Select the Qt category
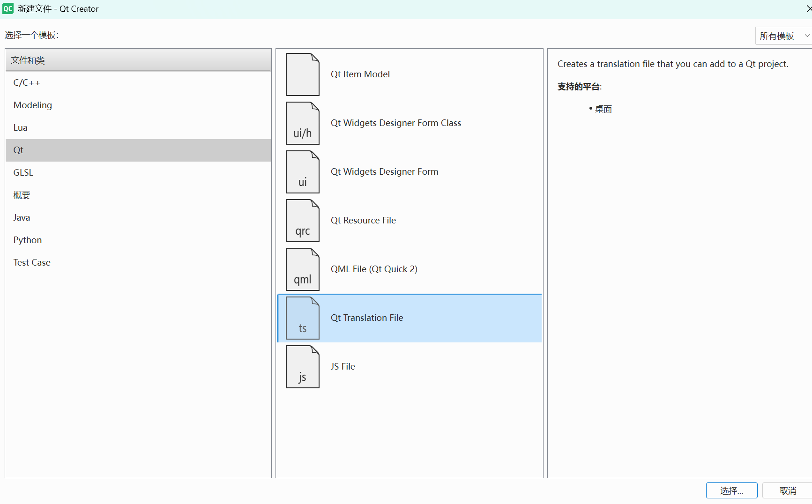The width and height of the screenshot is (812, 504). click(x=138, y=150)
